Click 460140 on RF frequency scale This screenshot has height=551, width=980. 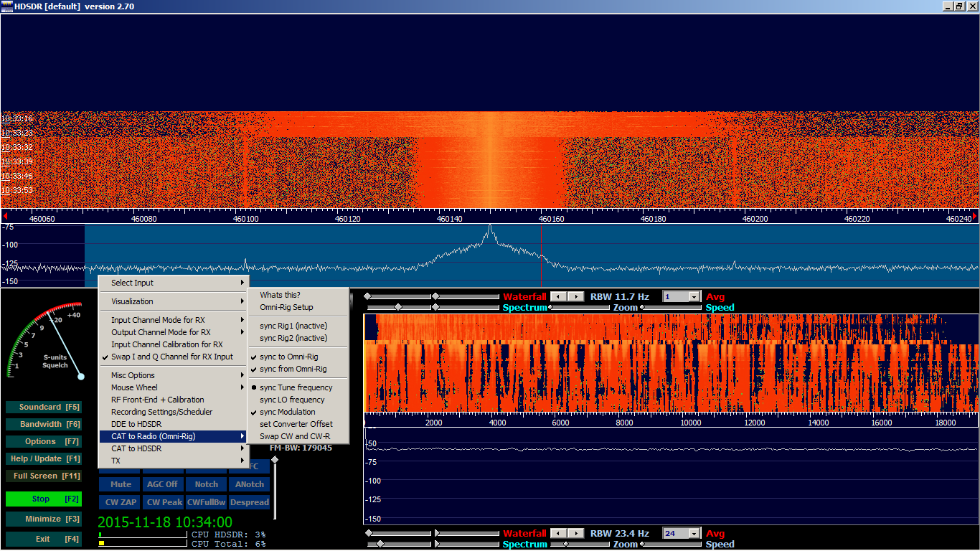pyautogui.click(x=449, y=218)
